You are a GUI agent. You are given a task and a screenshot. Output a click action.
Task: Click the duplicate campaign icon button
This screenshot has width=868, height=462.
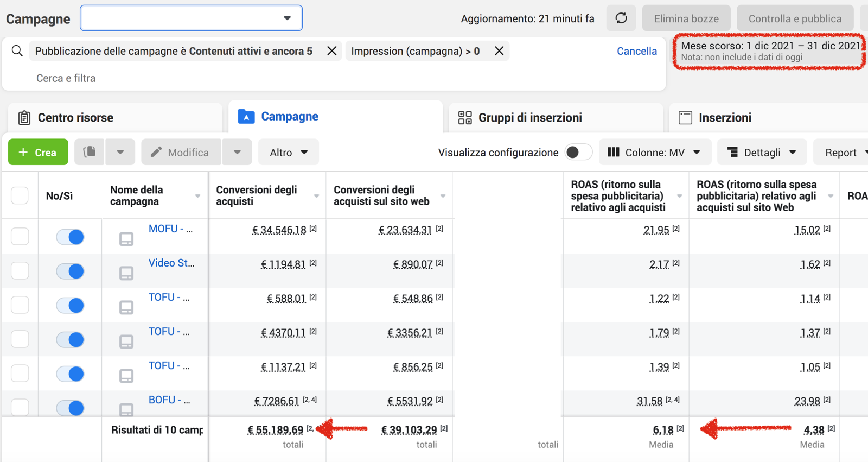click(90, 152)
